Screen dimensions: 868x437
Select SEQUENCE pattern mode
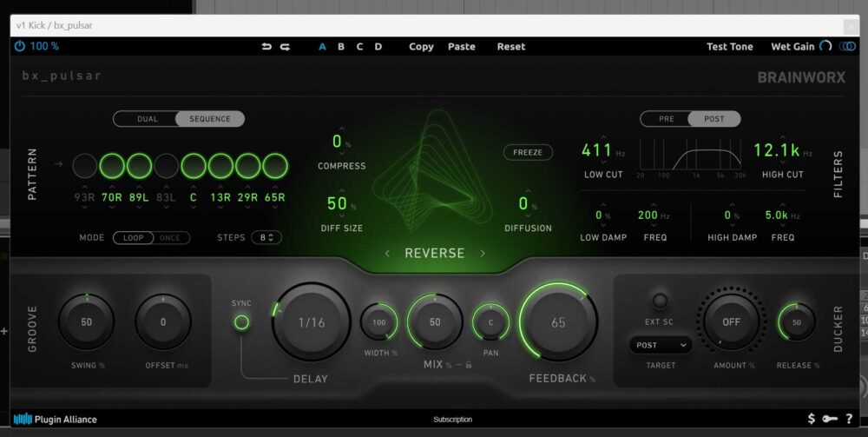tap(210, 119)
